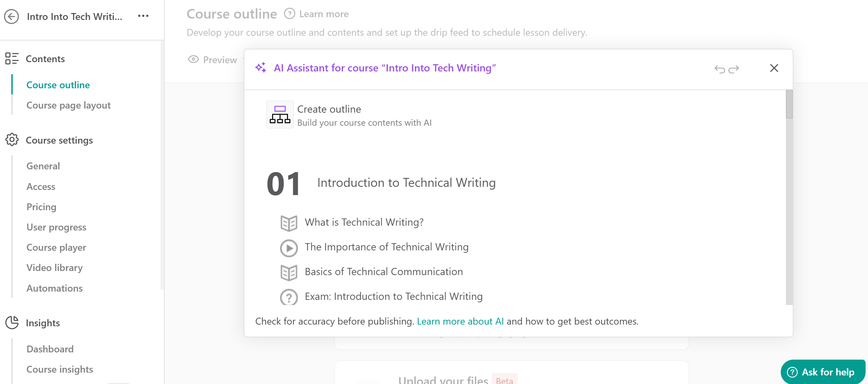This screenshot has height=384, width=868.
Task: Click the forward navigation arrow in AI Assistant
Action: (x=734, y=69)
